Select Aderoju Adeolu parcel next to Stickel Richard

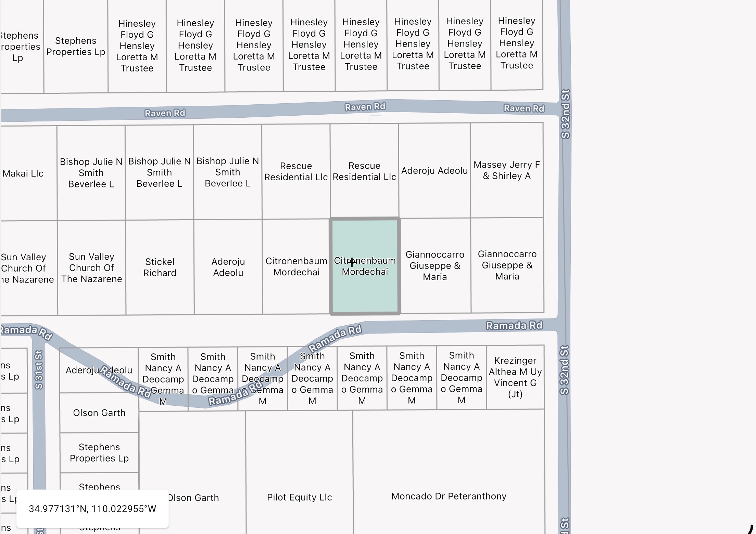228,267
